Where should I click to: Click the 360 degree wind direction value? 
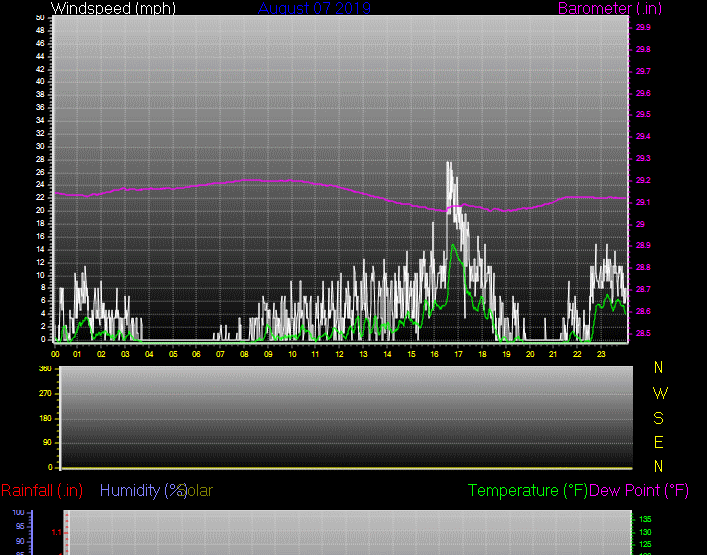coord(45,369)
